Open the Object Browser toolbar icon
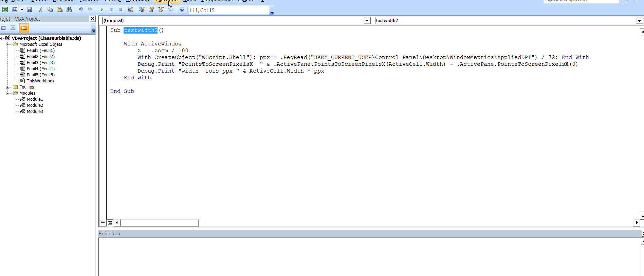Viewport: 644px width, 276px height. [161, 10]
